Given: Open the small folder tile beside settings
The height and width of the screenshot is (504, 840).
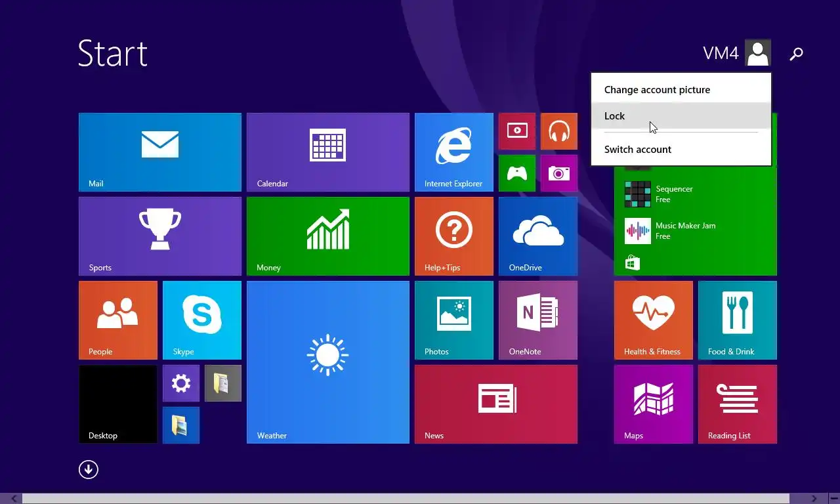Looking at the screenshot, I should (x=223, y=383).
